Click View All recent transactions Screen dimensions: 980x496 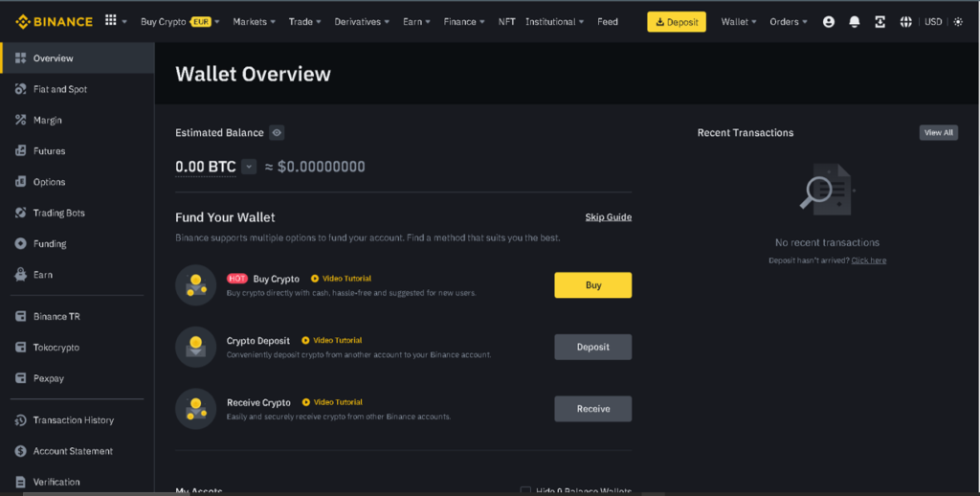click(938, 132)
